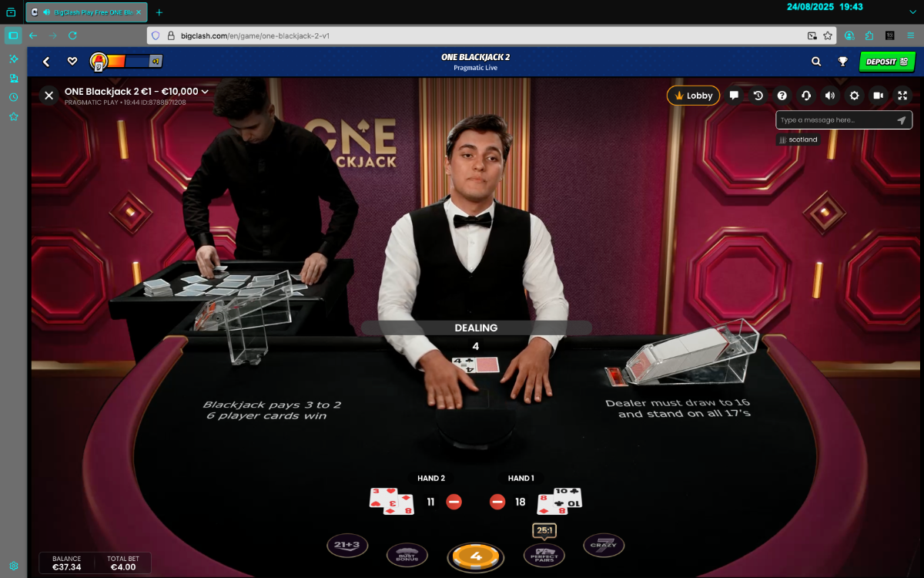
Task: Open the chat bubble icon
Action: pyautogui.click(x=735, y=96)
